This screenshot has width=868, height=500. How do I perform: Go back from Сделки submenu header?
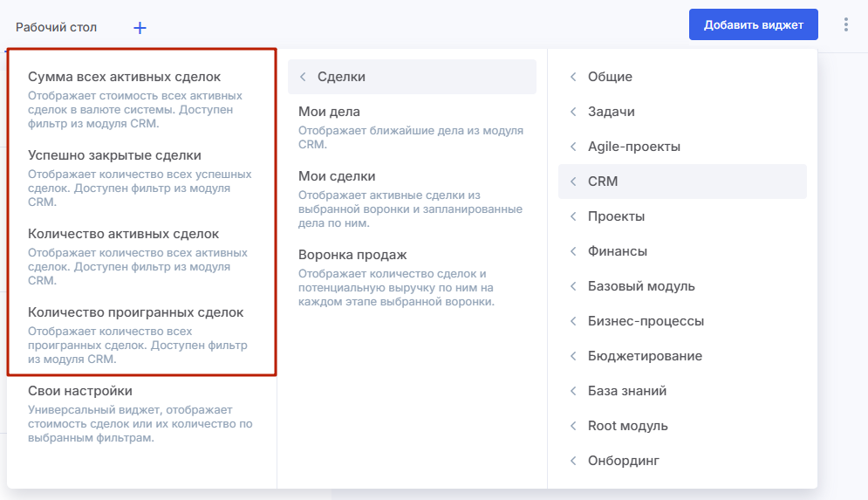[412, 77]
